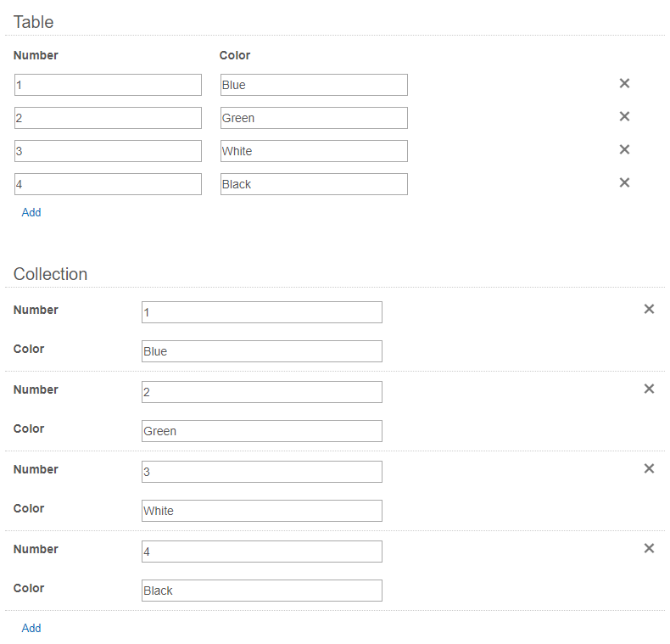Delete the White row in Table

(624, 149)
